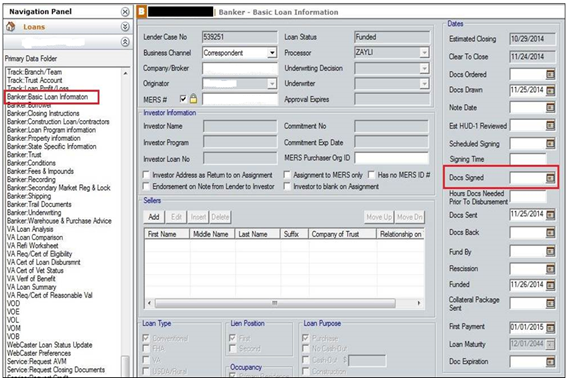Check Investor Address as Return to on Assignment

146,175
